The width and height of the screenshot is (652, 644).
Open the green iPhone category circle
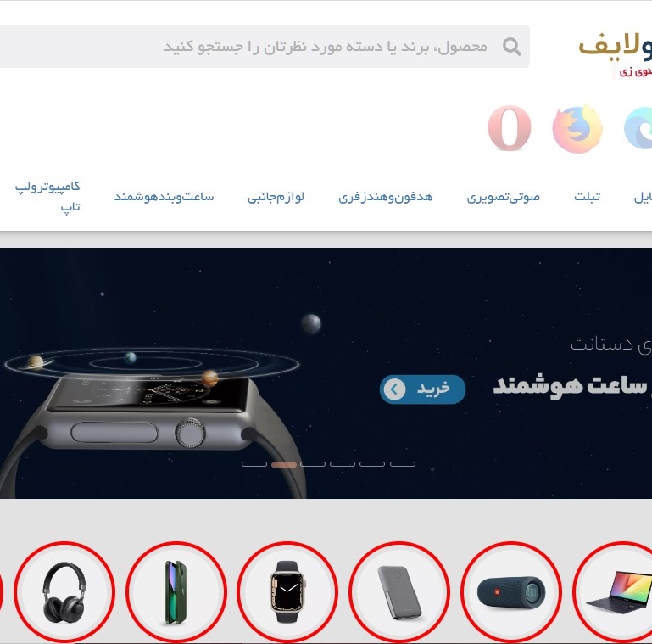coord(176,591)
